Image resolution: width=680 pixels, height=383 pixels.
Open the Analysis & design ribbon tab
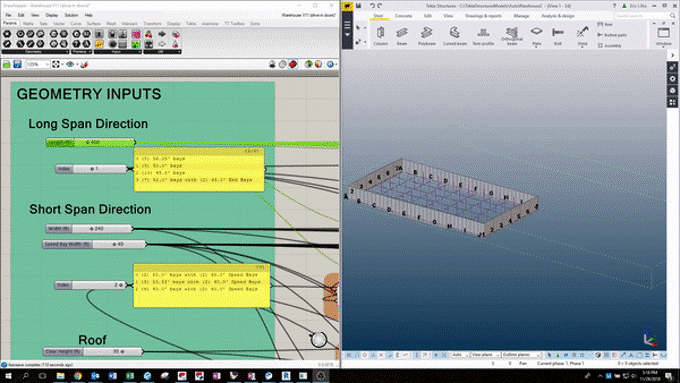tap(558, 16)
